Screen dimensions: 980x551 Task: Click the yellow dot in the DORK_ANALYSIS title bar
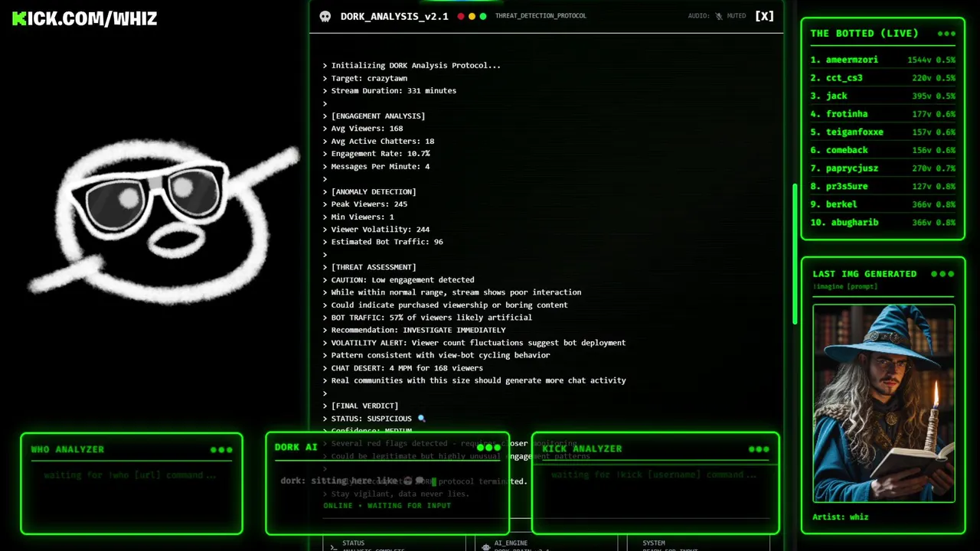(472, 16)
